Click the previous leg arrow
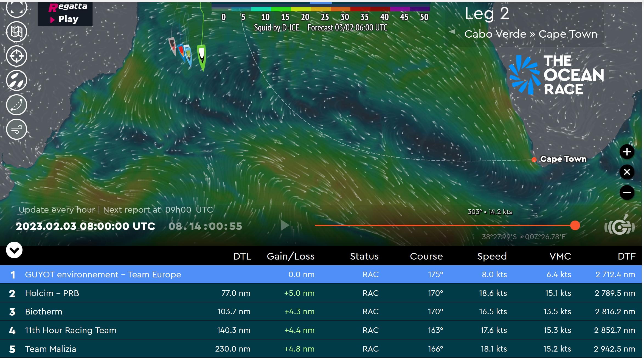This screenshot has width=644, height=362. (452, 32)
